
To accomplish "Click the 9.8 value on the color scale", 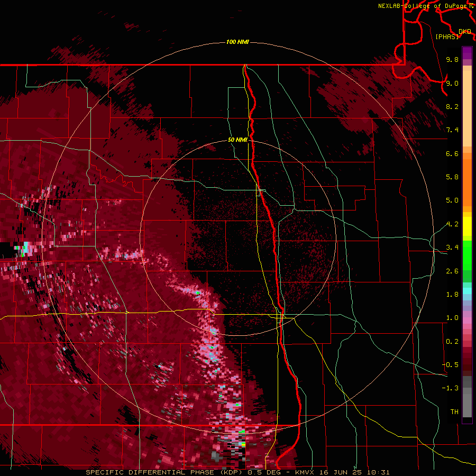I will (452, 59).
